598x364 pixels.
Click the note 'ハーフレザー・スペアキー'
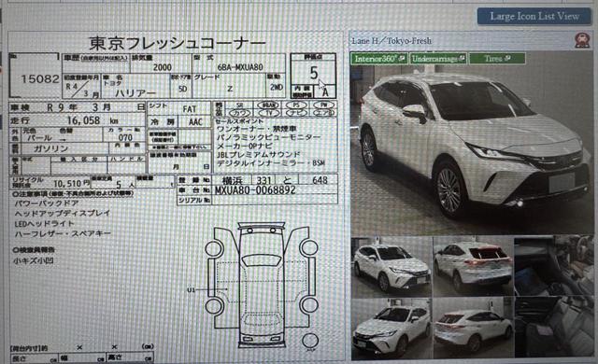pos(63,233)
